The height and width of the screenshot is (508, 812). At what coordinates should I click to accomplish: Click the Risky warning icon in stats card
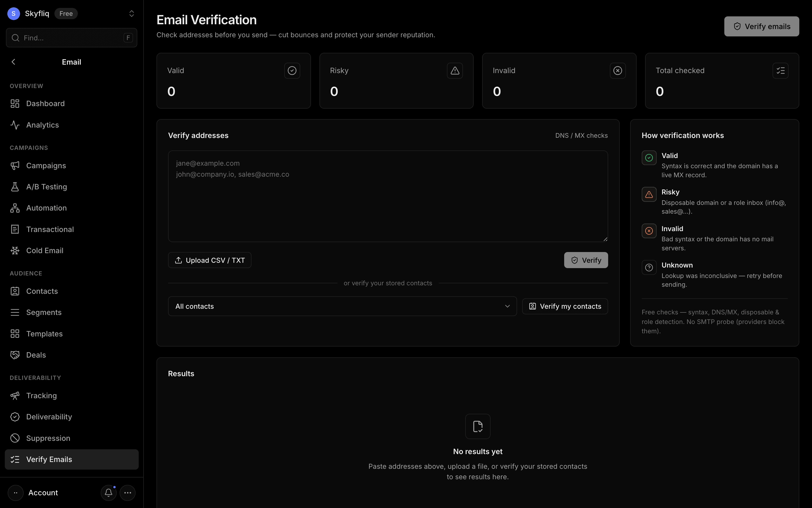click(x=455, y=71)
